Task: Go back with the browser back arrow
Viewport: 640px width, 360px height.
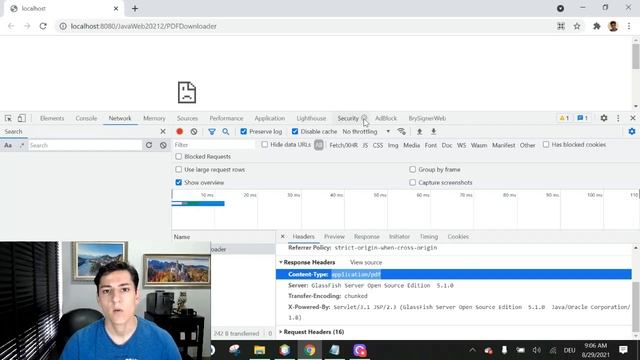Action: (x=11, y=26)
